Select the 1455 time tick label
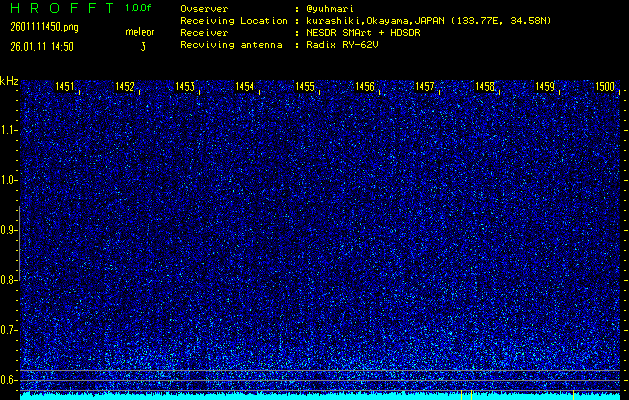The height and width of the screenshot is (400, 629). pyautogui.click(x=305, y=87)
